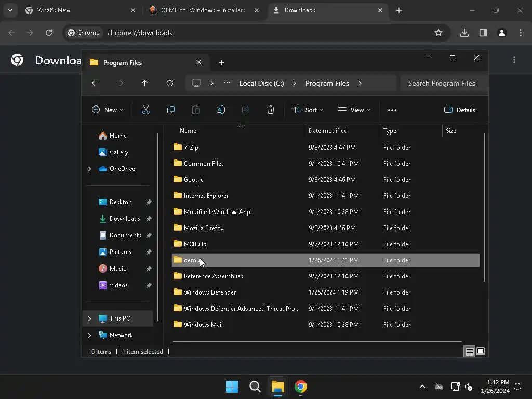The width and height of the screenshot is (532, 399).
Task: Click the Paste clipboard icon in Explorer toolbar
Action: coord(196,110)
